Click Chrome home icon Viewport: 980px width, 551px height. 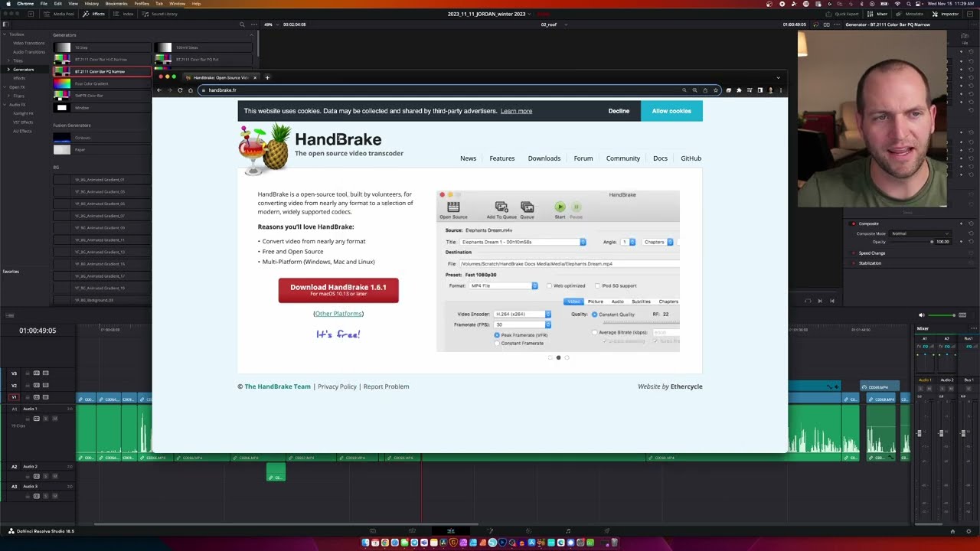191,90
